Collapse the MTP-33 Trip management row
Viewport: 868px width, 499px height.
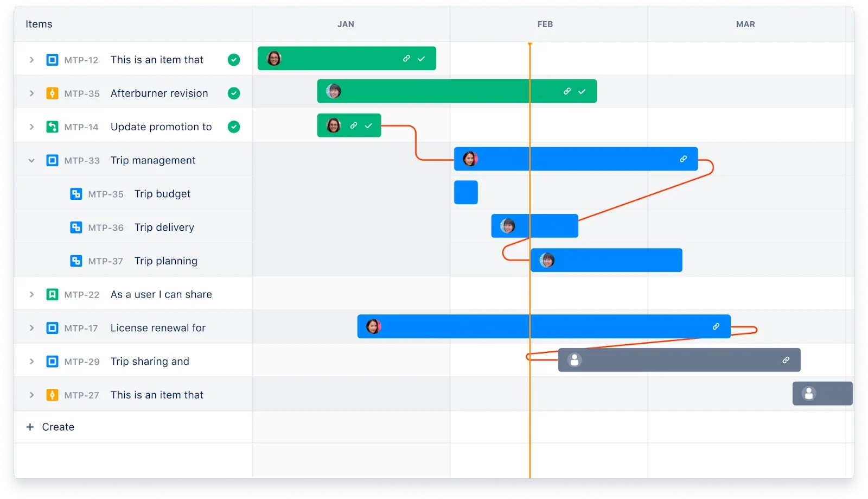(31, 161)
